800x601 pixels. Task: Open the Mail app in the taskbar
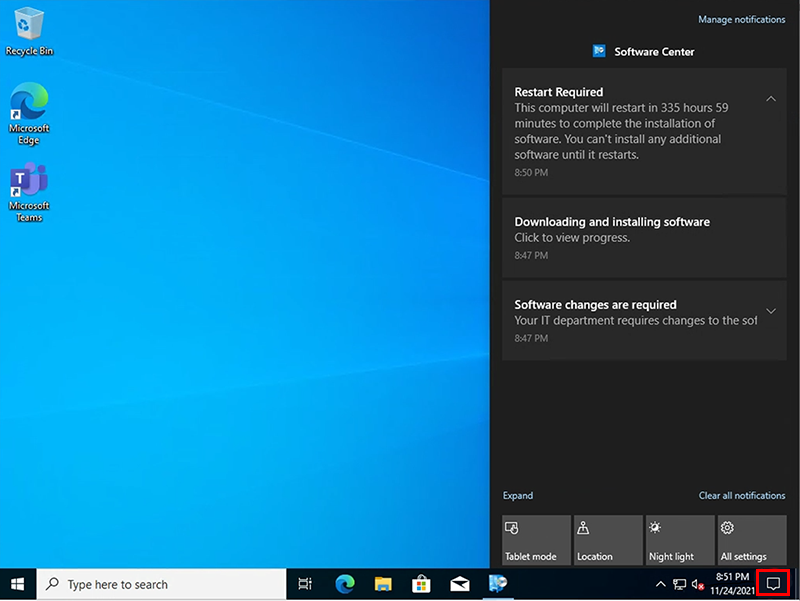pyautogui.click(x=460, y=584)
